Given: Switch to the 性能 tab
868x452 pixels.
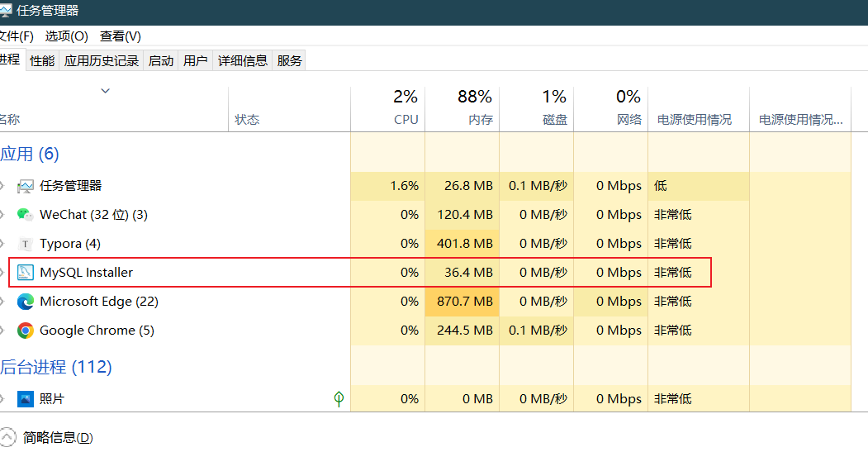Looking at the screenshot, I should [42, 61].
